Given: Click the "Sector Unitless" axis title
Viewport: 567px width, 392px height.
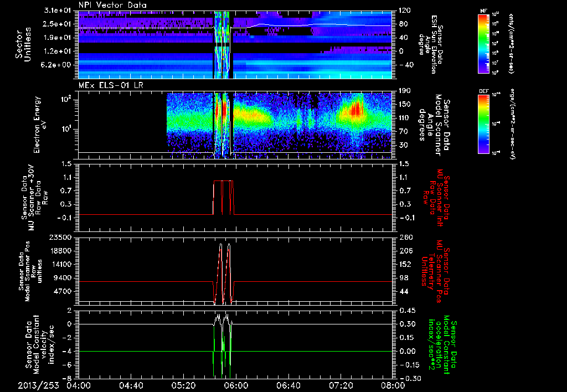Looking at the screenshot, I should (x=23, y=44).
